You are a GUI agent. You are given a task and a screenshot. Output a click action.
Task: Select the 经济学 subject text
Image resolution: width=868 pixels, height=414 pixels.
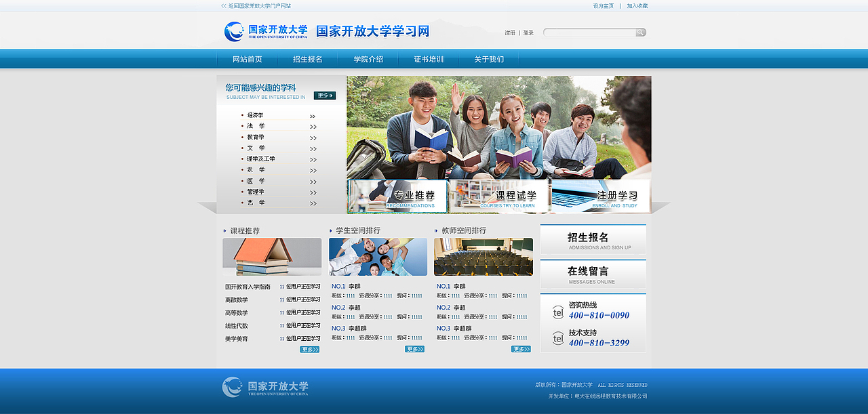(256, 115)
